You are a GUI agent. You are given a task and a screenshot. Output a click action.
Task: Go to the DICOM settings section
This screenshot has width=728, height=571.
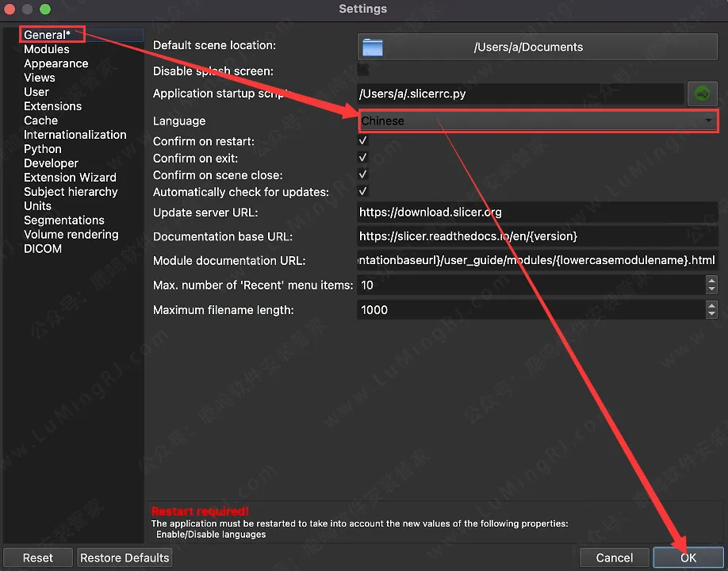click(x=42, y=249)
